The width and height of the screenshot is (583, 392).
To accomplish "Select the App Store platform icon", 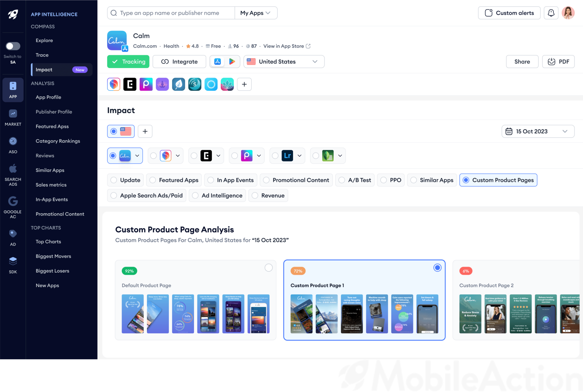I will click(218, 61).
